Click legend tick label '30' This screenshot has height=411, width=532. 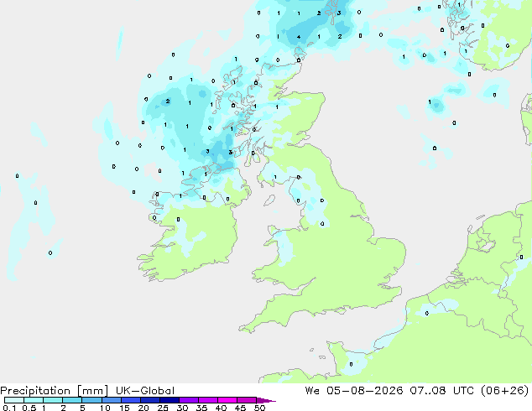tap(182, 408)
